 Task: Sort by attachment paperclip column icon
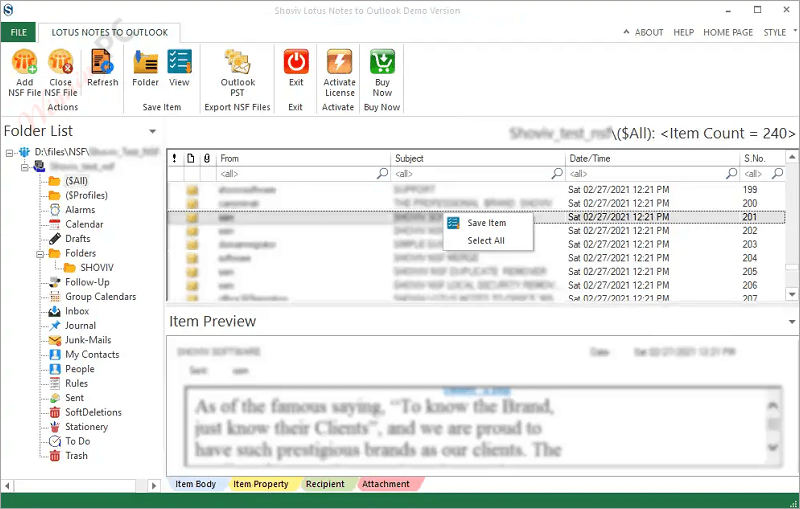coord(207,159)
